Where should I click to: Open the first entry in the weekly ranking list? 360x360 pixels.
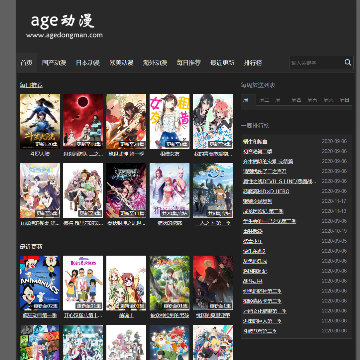[255, 141]
